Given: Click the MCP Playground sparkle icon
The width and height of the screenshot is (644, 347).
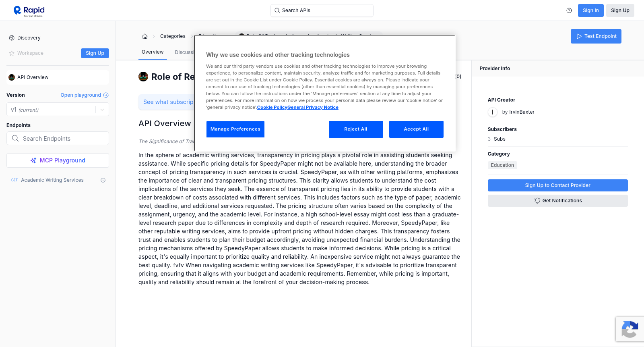Looking at the screenshot, I should click(33, 160).
